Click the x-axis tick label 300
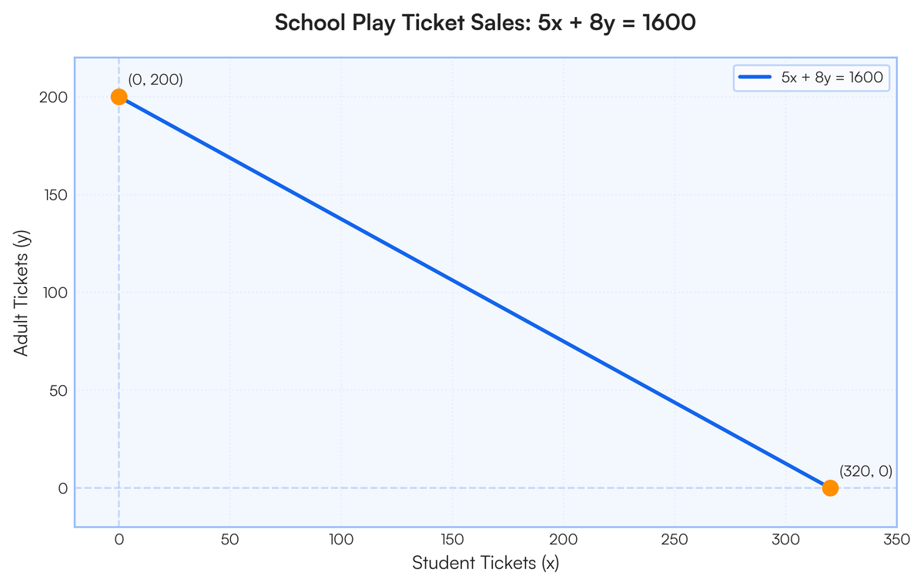924x586 pixels. pos(785,539)
